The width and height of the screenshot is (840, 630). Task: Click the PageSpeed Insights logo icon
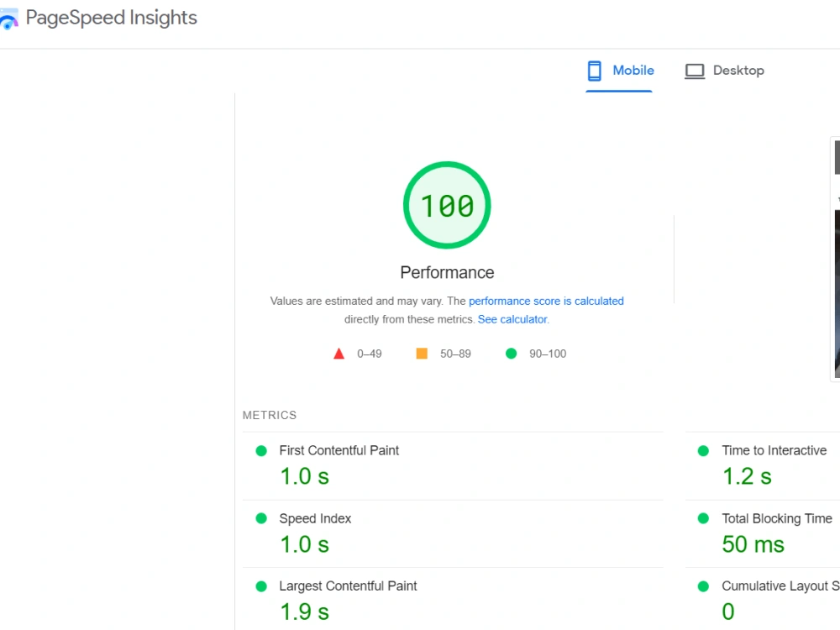[8, 18]
